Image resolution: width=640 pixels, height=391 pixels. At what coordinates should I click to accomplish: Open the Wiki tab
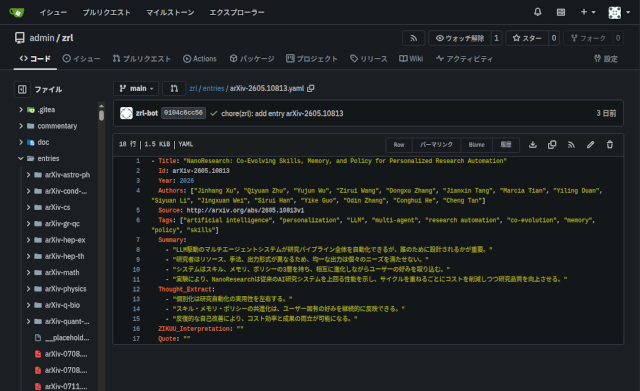(x=411, y=59)
